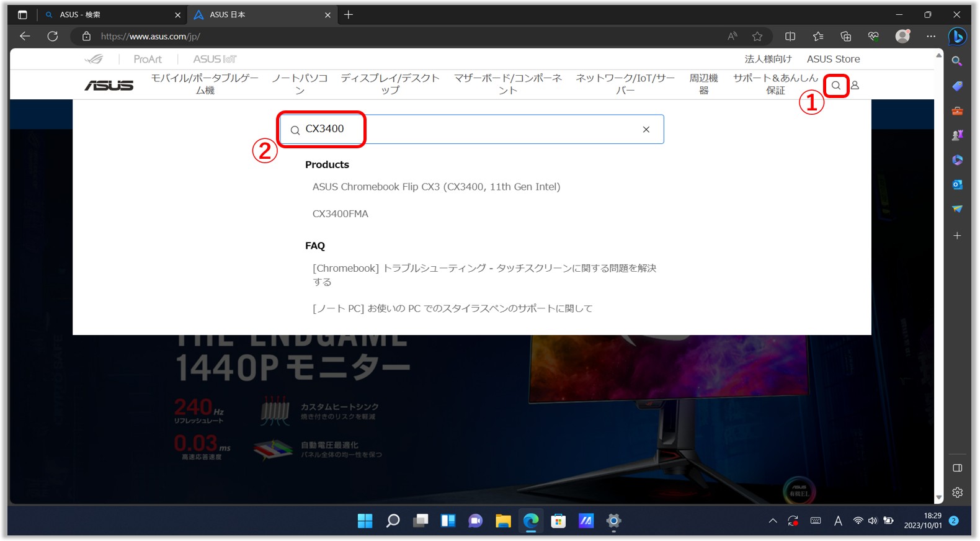Open the read aloud icon in address bar
Image resolution: width=980 pixels, height=541 pixels.
(x=733, y=37)
